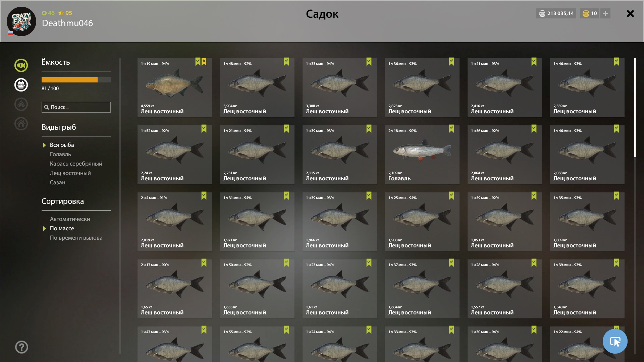Screen dimensions: 644x362
Task: Click bookmark icon on the 1,971 кг bream
Action: pyautogui.click(x=286, y=196)
